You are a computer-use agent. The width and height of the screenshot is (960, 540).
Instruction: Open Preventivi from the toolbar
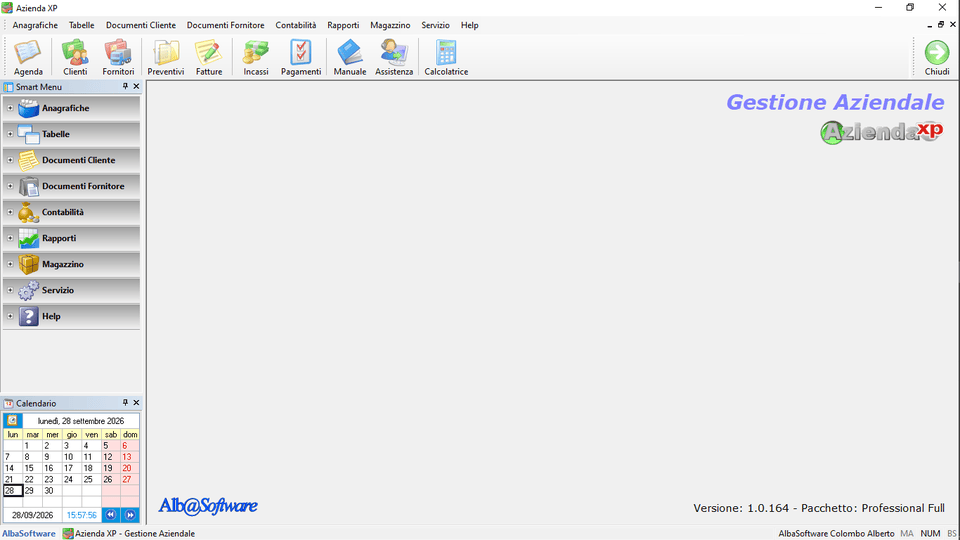tap(166, 57)
